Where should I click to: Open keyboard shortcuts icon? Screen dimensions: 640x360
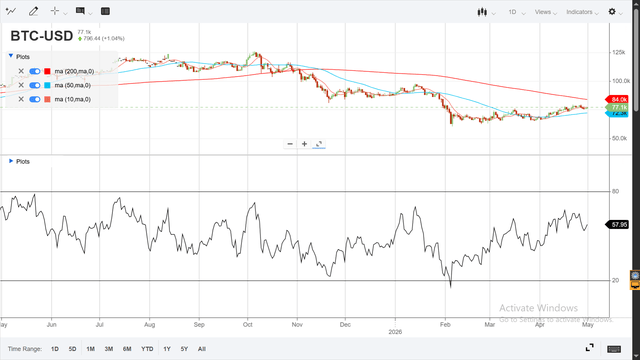[614, 349]
